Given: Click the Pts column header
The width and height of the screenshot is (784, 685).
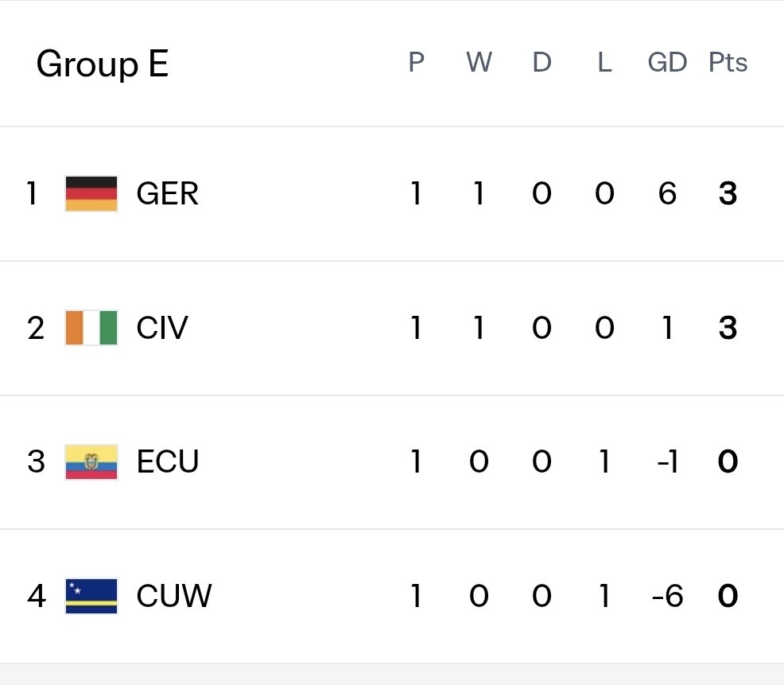Looking at the screenshot, I should click(728, 63).
